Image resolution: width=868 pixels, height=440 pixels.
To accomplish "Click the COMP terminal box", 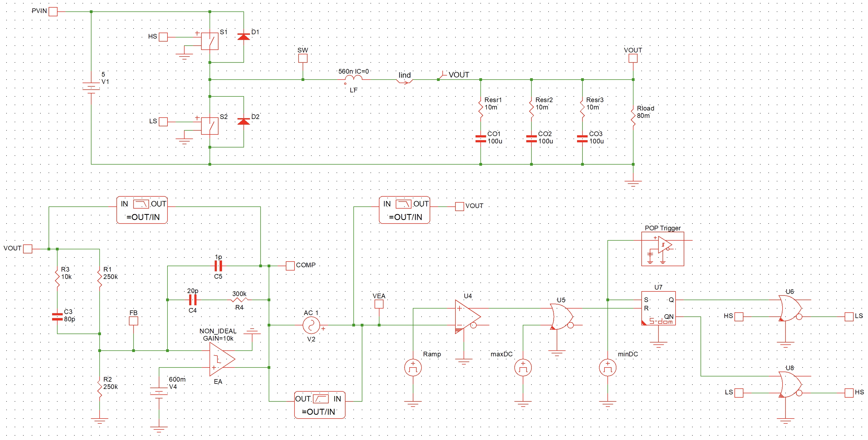I will point(290,266).
